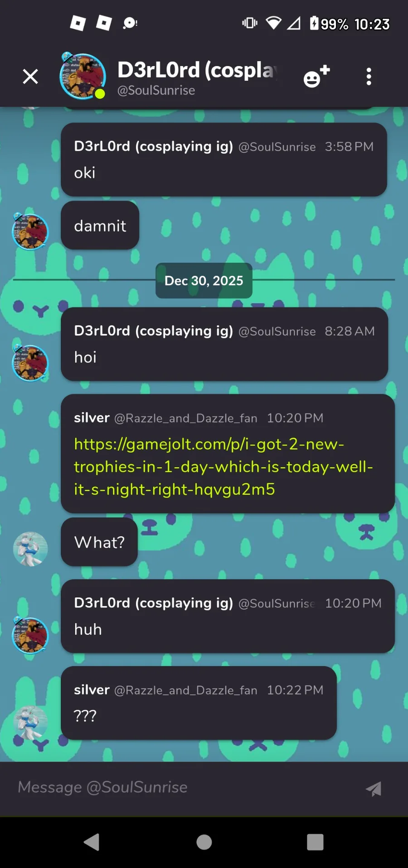The image size is (408, 868).
Task: Select the silver avatar beside 'What?' message
Action: [x=30, y=549]
